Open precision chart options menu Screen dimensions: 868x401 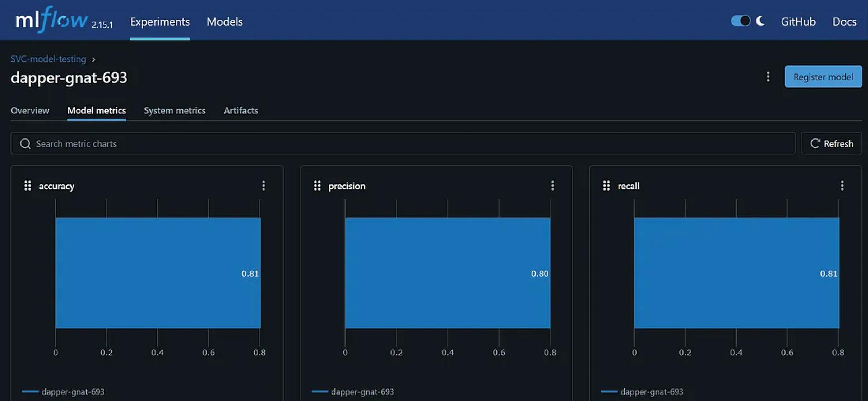coord(553,185)
